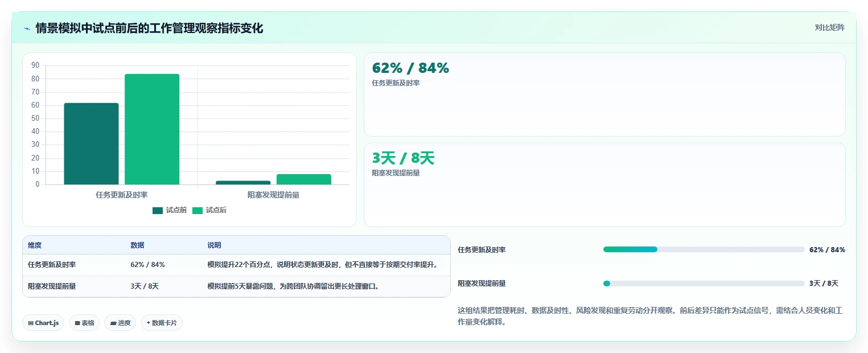Click the 试点前 bar for 任务更新及时率
This screenshot has height=353, width=868.
click(91, 143)
